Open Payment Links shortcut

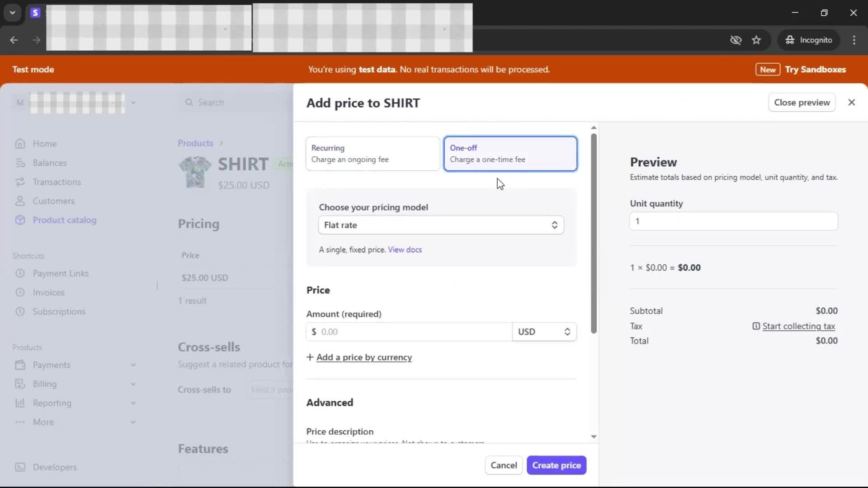61,273
